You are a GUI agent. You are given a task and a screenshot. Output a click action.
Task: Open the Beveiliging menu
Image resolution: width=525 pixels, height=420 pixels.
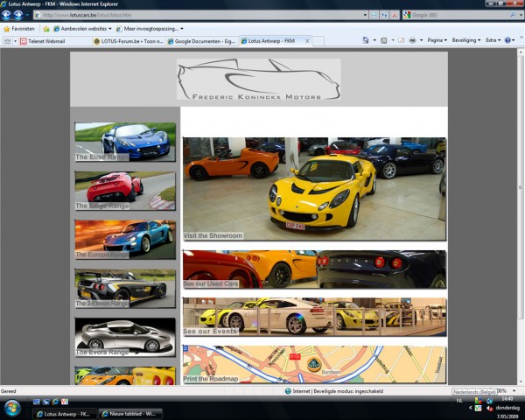466,40
